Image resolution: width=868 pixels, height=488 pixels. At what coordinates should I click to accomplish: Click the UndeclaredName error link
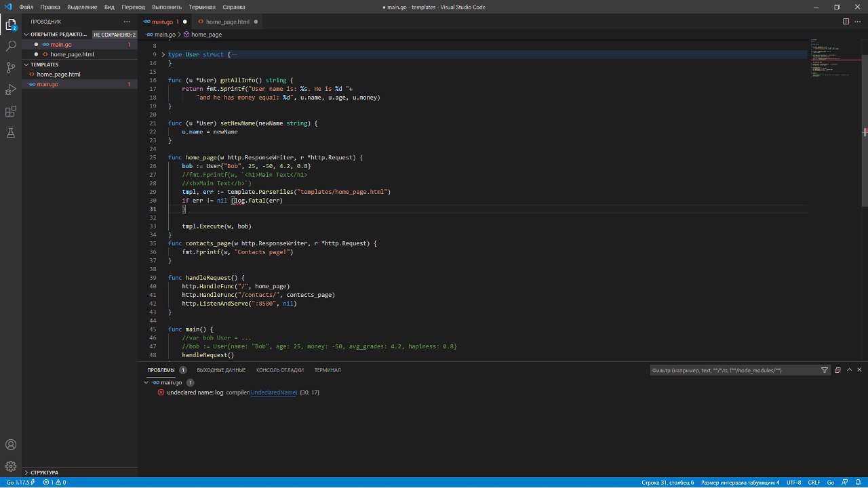pos(273,392)
